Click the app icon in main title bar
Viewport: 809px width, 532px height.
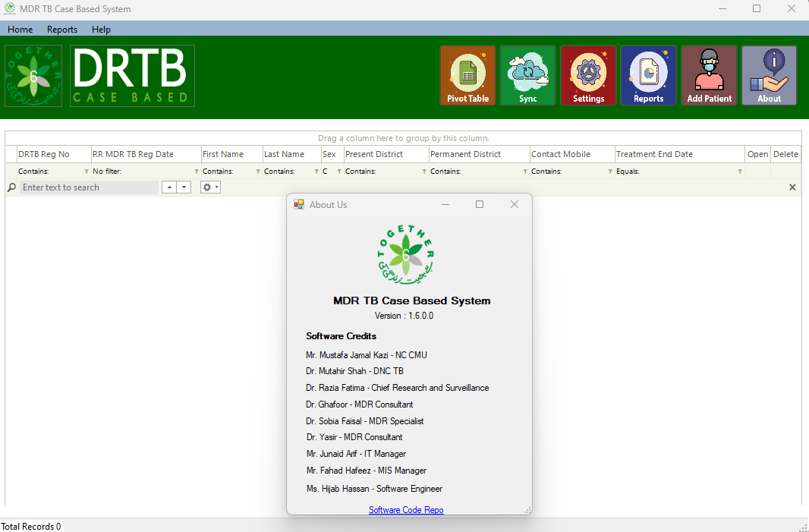pos(9,9)
